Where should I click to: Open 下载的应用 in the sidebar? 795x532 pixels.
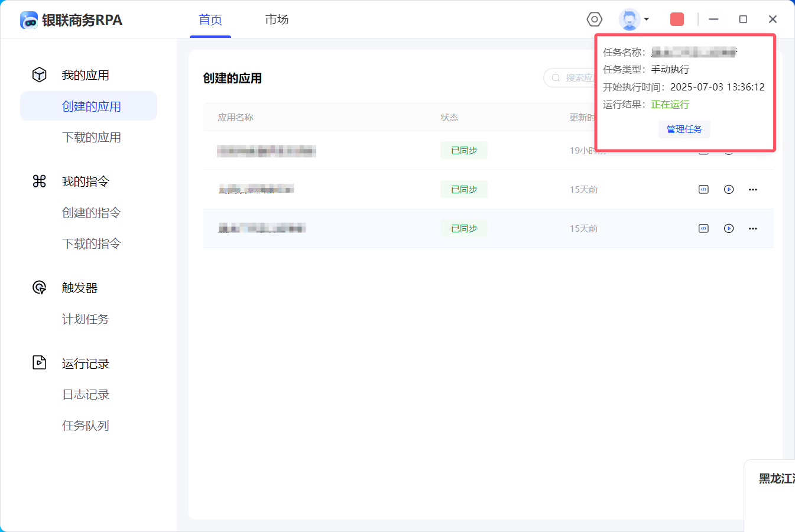click(92, 137)
